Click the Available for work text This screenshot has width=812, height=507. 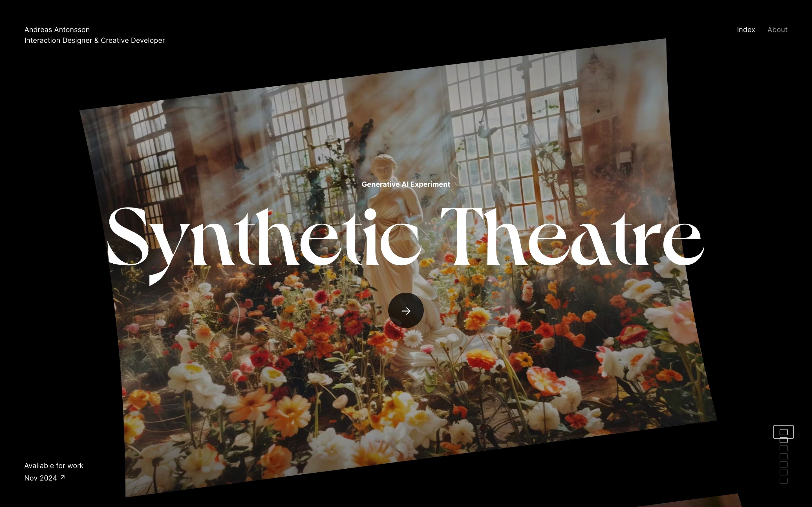tap(54, 465)
